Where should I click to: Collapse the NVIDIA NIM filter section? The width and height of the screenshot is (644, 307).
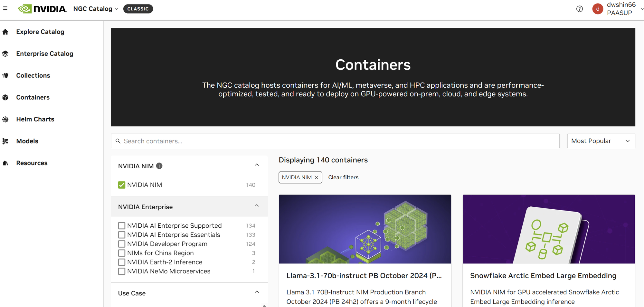[257, 165]
